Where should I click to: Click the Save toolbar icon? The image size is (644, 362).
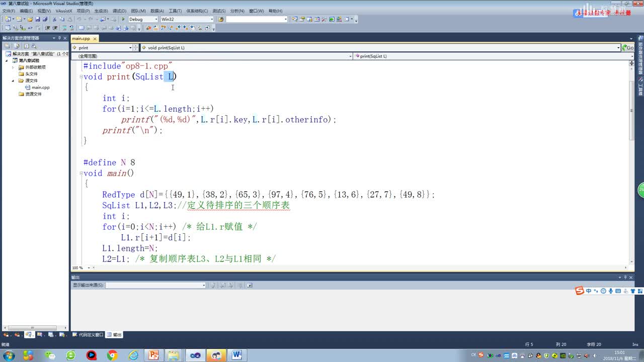point(37,19)
